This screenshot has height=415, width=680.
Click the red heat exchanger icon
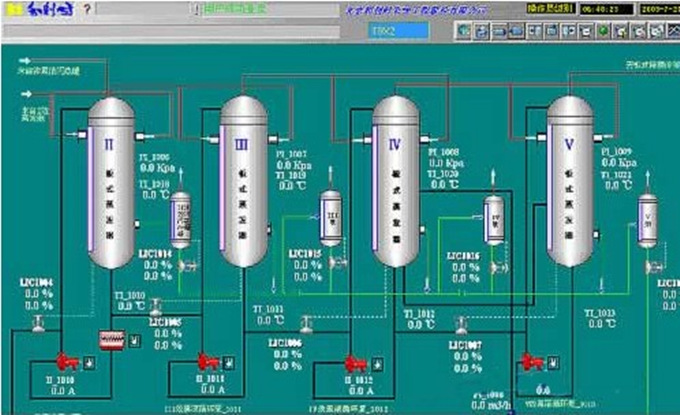click(x=108, y=341)
